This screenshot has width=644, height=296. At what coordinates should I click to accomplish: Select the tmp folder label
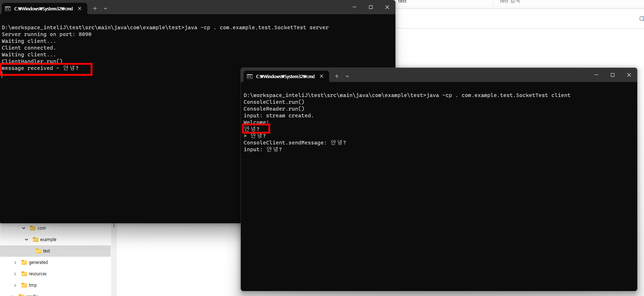click(33, 285)
